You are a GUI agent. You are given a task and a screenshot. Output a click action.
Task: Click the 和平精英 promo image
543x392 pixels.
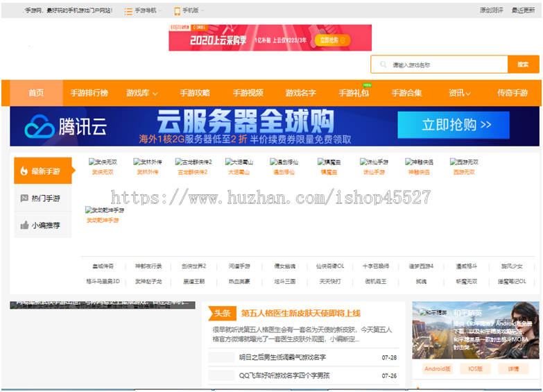(476, 330)
